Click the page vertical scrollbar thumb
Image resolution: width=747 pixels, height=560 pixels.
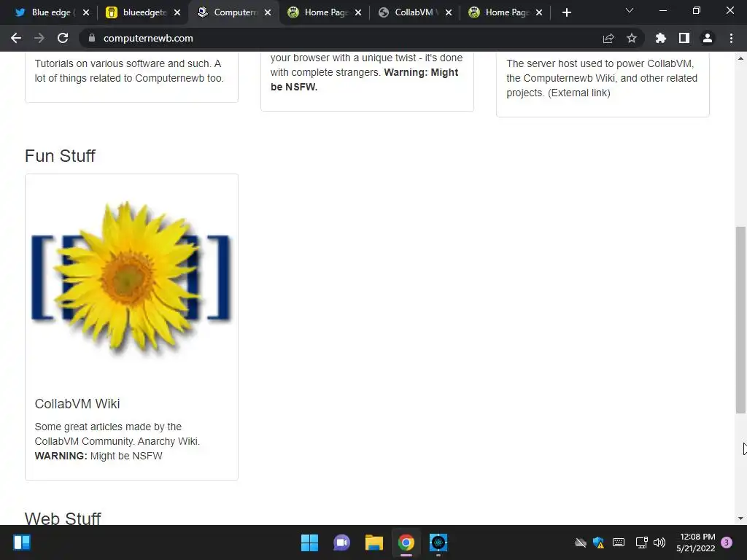point(740,320)
